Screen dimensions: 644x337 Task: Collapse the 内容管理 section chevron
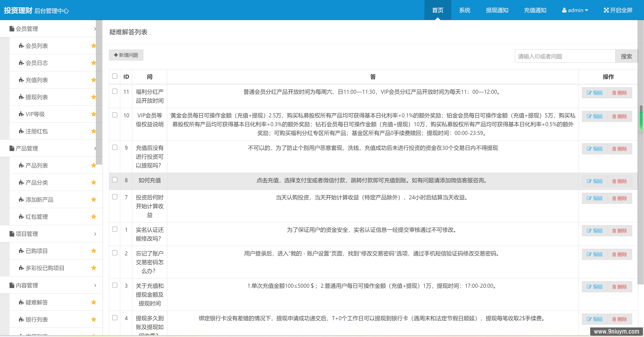click(x=95, y=285)
